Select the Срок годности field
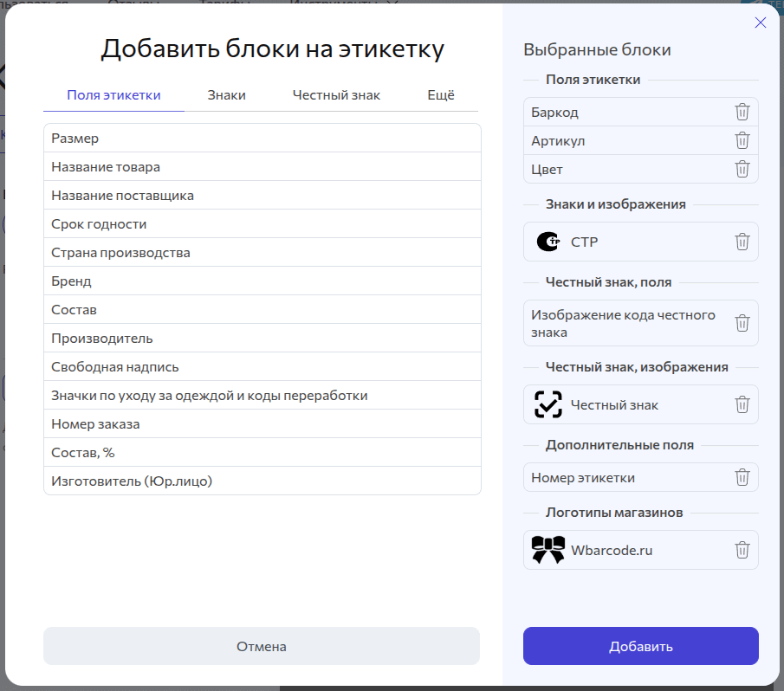784x691 pixels. click(x=262, y=224)
